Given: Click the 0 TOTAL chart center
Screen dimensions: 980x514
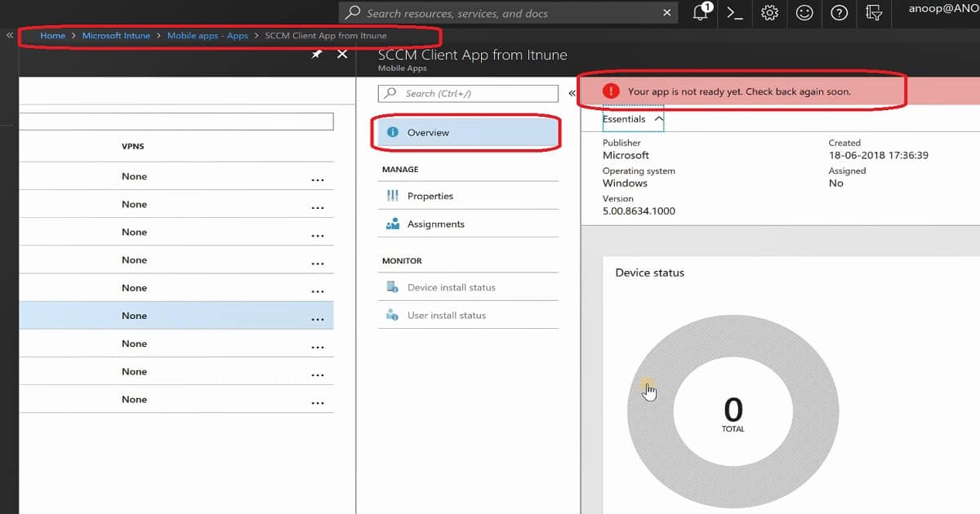Looking at the screenshot, I should (733, 414).
